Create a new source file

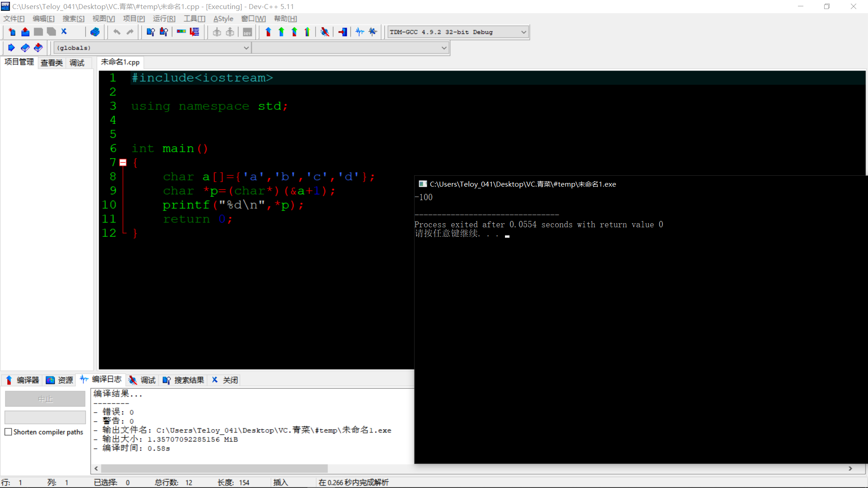click(12, 32)
